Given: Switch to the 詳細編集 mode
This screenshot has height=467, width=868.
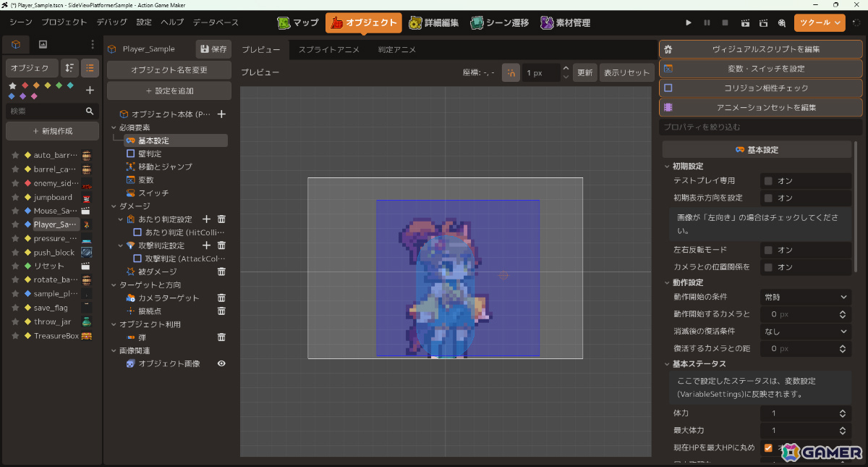Looking at the screenshot, I should (434, 22).
